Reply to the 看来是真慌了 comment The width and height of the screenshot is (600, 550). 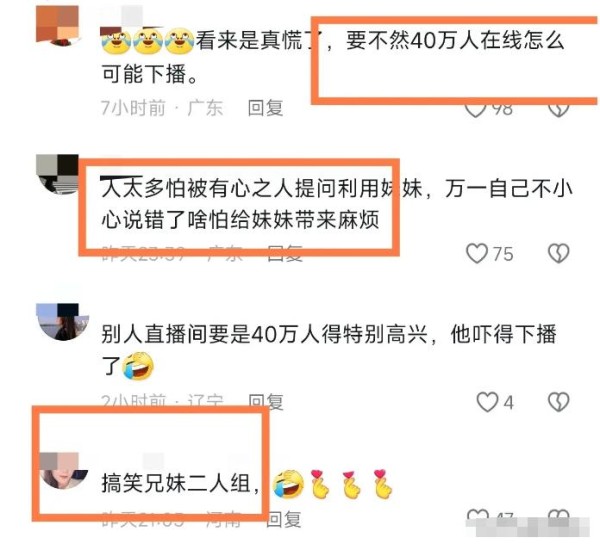click(266, 108)
